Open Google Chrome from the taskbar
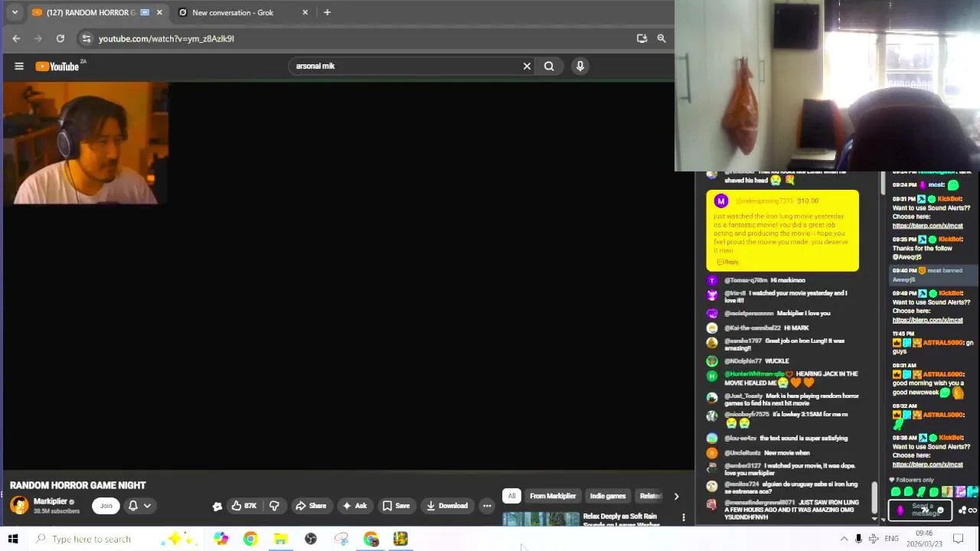The image size is (980, 551). tap(250, 539)
